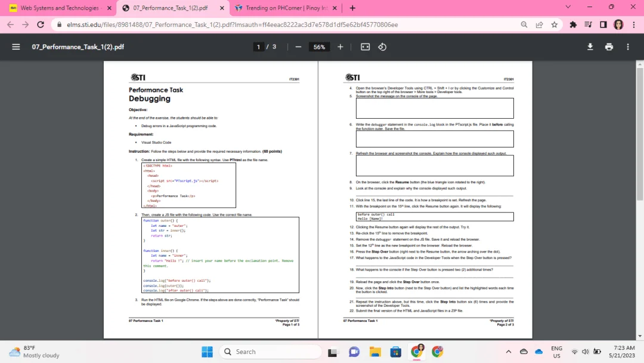Click the scrollbar down arrow
The height and width of the screenshot is (363, 644).
coord(640,336)
